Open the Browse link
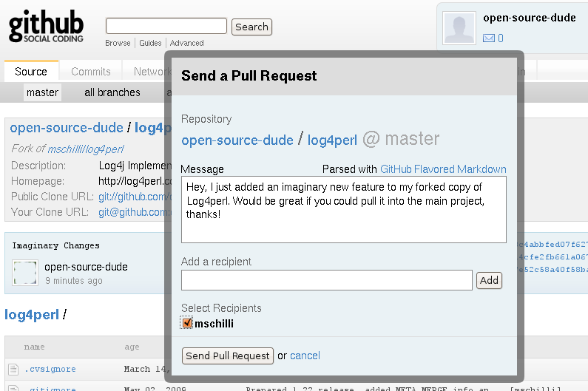 tap(118, 43)
